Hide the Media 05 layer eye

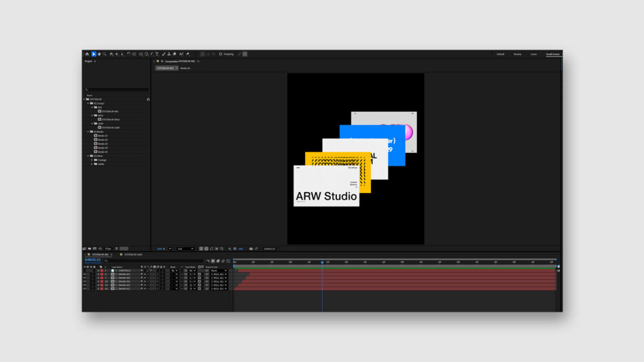tap(85, 274)
